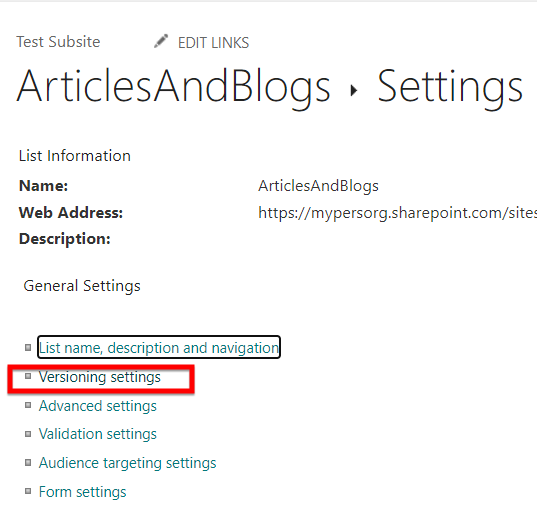
Task: Click the breadcrumb arrow before Settings
Action: [354, 90]
